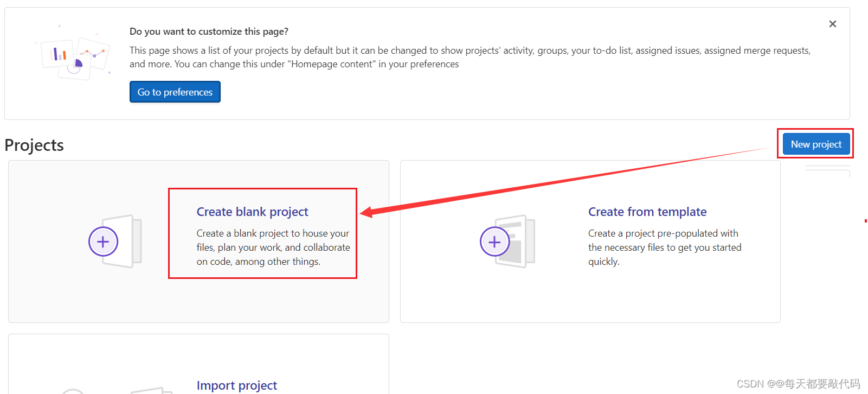The width and height of the screenshot is (868, 394).
Task: Click the 'Create a blank project to house your' description
Action: [x=273, y=247]
